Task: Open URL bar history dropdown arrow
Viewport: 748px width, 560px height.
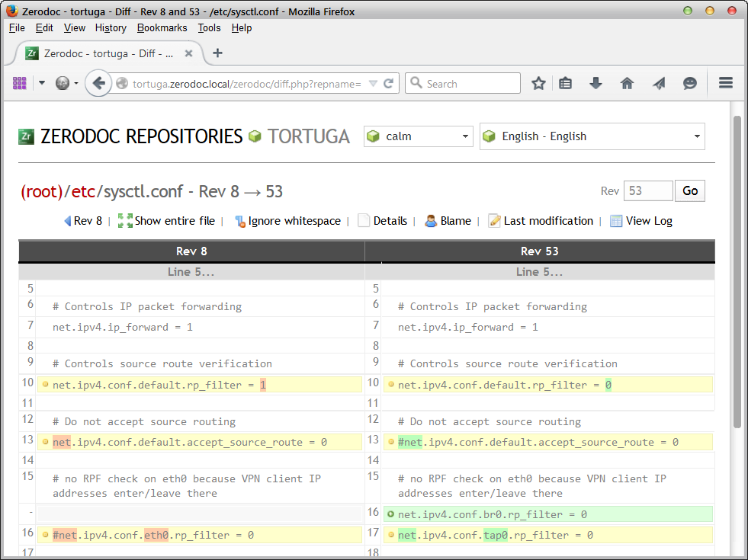Action: (373, 84)
